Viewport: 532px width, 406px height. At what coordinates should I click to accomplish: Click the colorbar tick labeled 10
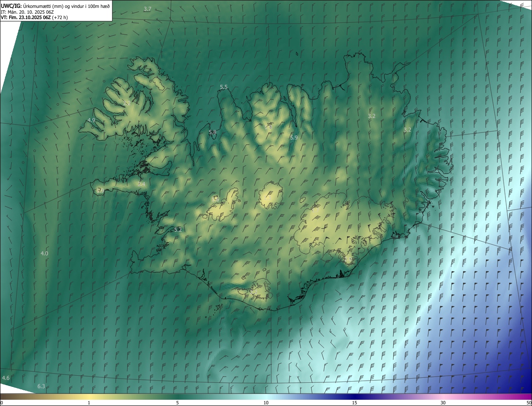pyautogui.click(x=266, y=403)
